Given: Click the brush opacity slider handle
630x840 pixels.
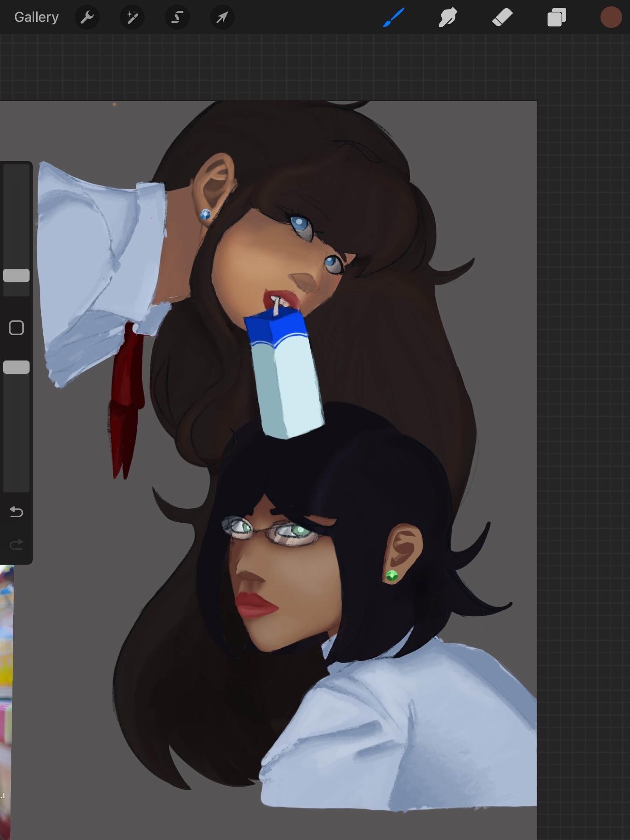Looking at the screenshot, I should (16, 367).
